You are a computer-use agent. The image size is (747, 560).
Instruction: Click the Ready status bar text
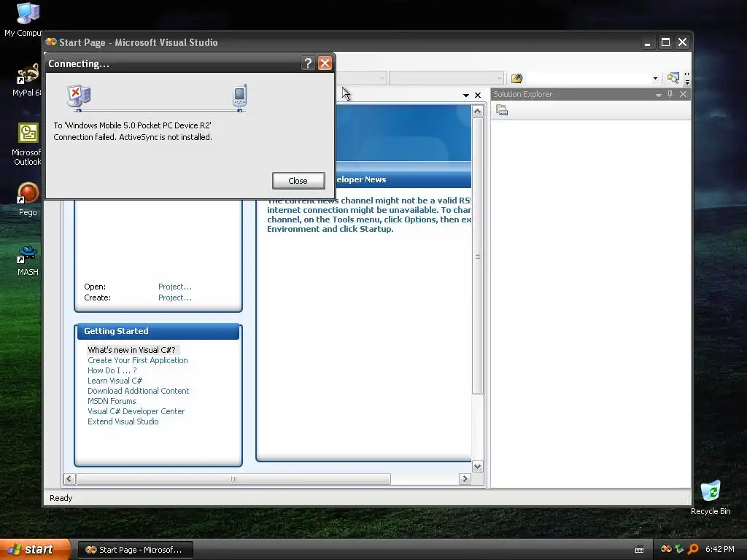point(61,498)
